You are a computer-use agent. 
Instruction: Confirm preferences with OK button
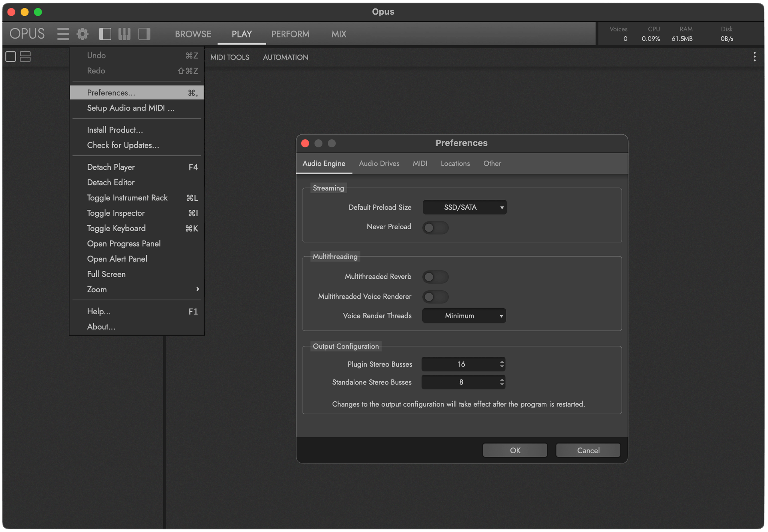pyautogui.click(x=515, y=450)
